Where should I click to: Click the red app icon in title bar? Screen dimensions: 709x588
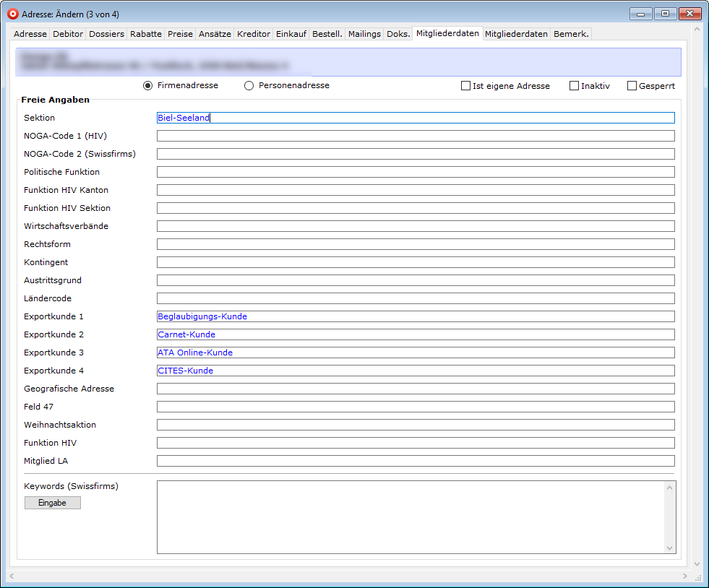[12, 14]
